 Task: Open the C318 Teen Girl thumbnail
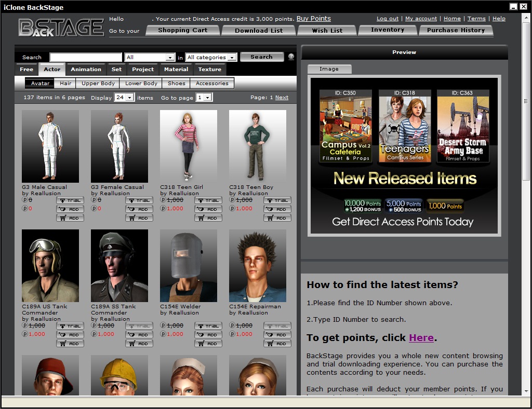(188, 146)
